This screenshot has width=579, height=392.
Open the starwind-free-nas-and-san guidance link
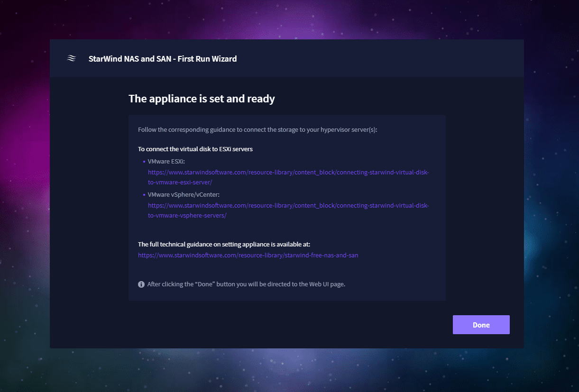248,255
